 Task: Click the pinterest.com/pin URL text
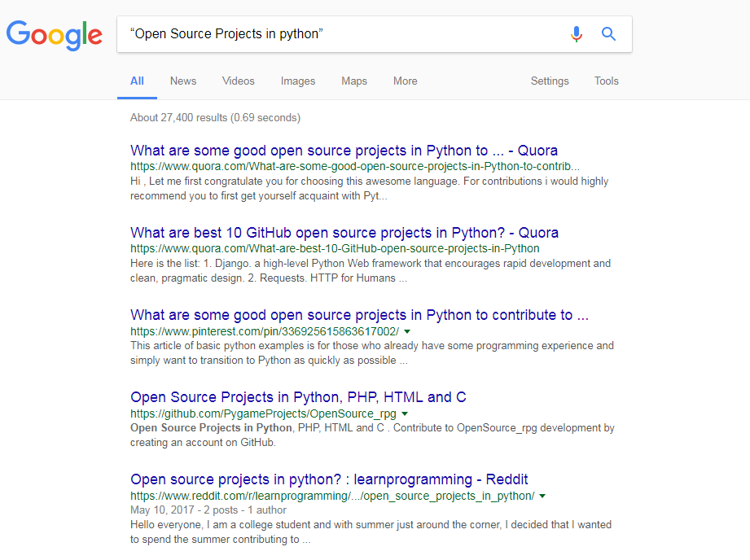click(x=265, y=331)
